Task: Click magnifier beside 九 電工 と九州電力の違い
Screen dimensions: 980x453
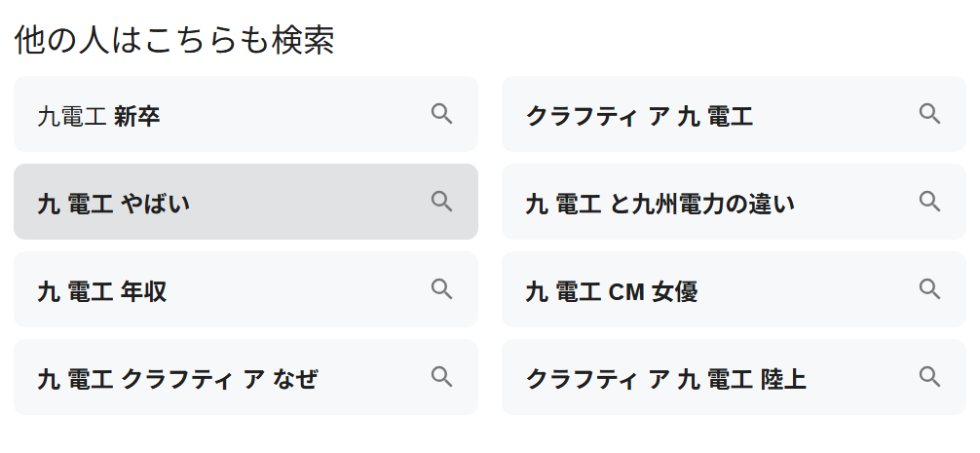Action: pyautogui.click(x=929, y=202)
